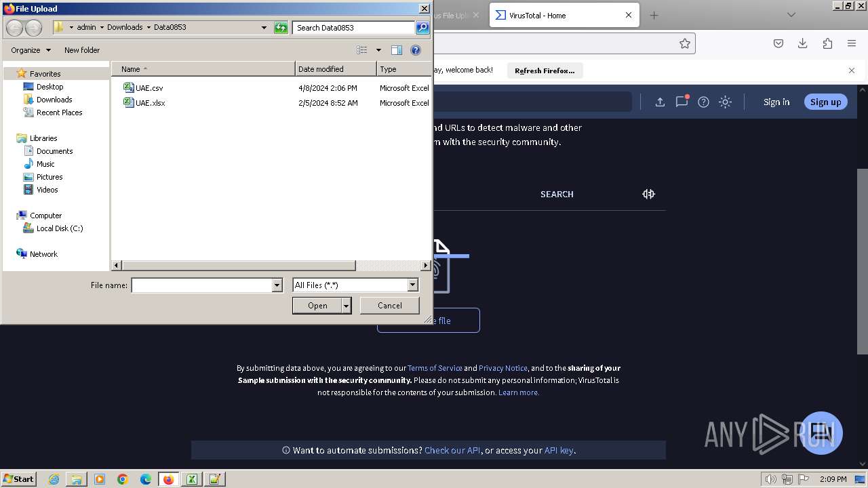Click VirusTotal upload icon

(x=660, y=102)
